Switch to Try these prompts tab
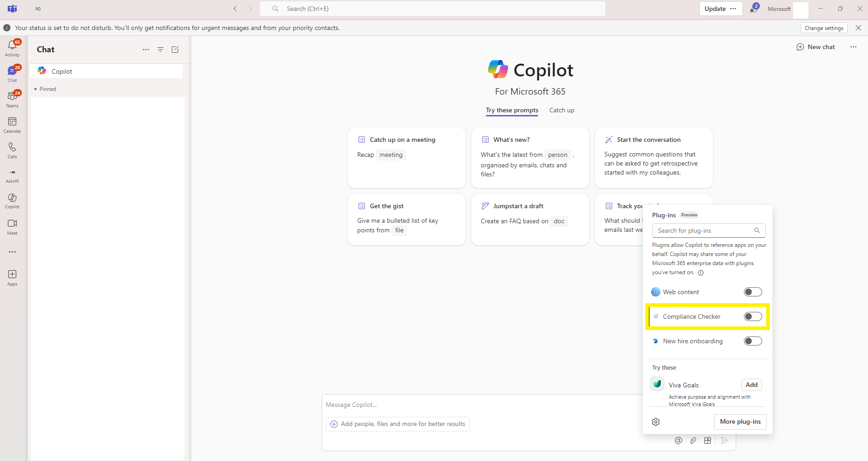The width and height of the screenshot is (868, 461). click(512, 110)
